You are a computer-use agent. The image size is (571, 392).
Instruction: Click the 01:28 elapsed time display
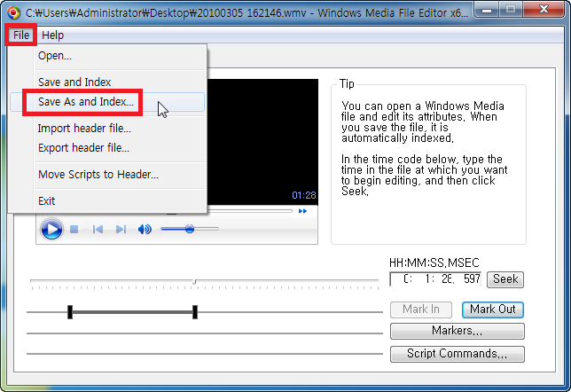click(x=304, y=195)
